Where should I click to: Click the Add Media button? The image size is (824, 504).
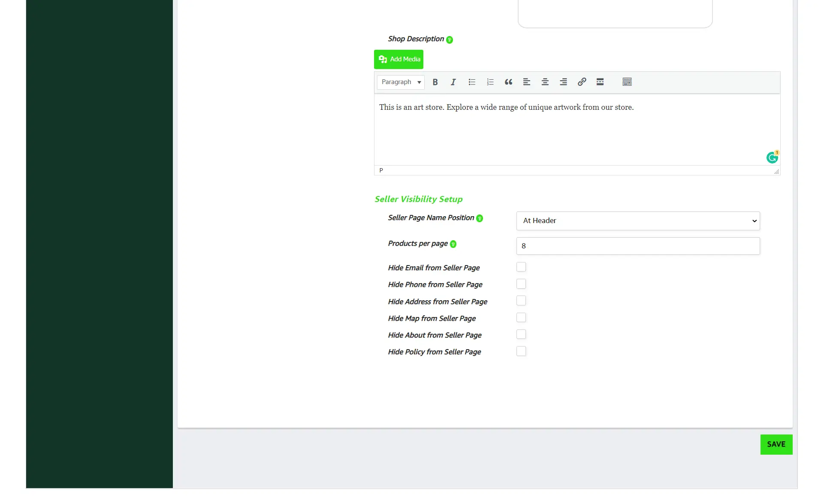[x=398, y=59]
